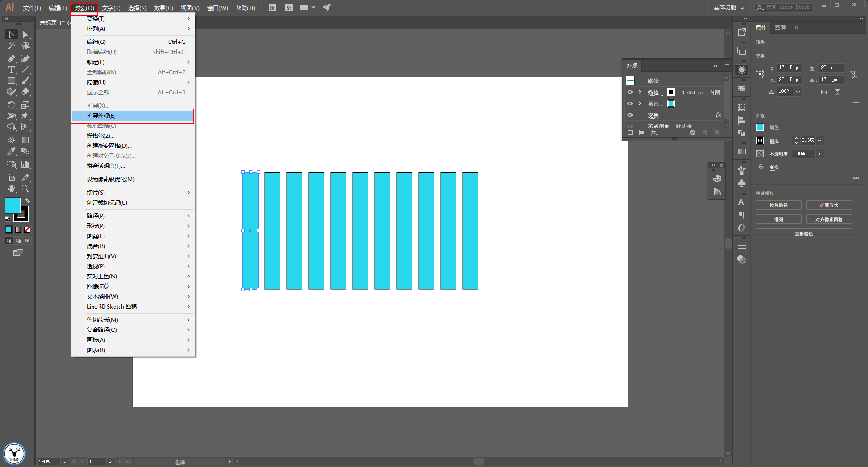Open the 效果(C) menu

point(164,8)
